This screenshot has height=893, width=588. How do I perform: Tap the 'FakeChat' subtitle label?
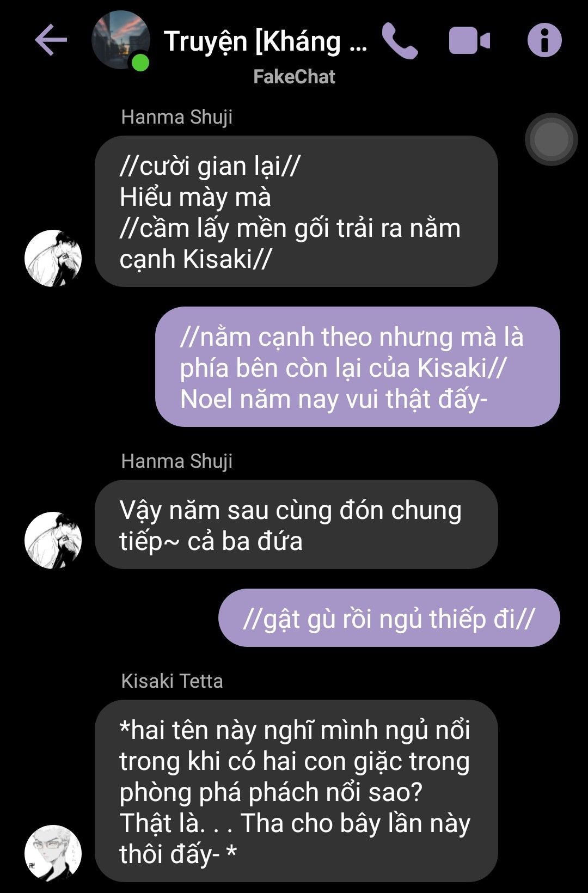tap(294, 77)
